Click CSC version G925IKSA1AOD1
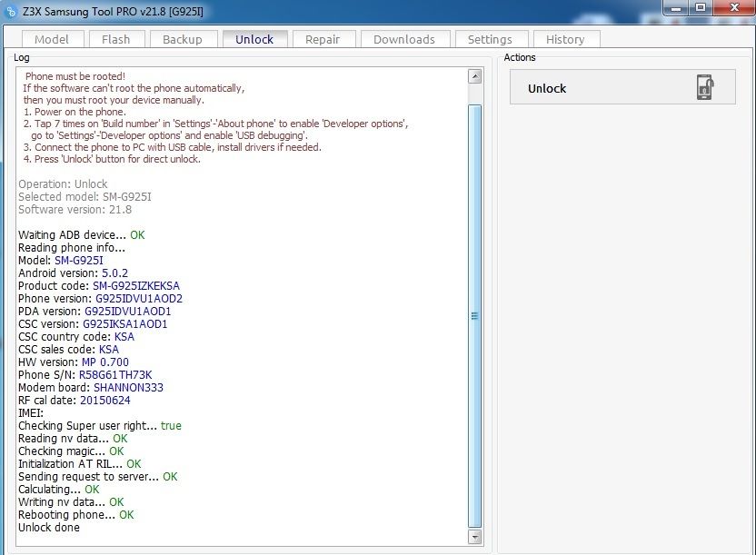 pos(124,323)
